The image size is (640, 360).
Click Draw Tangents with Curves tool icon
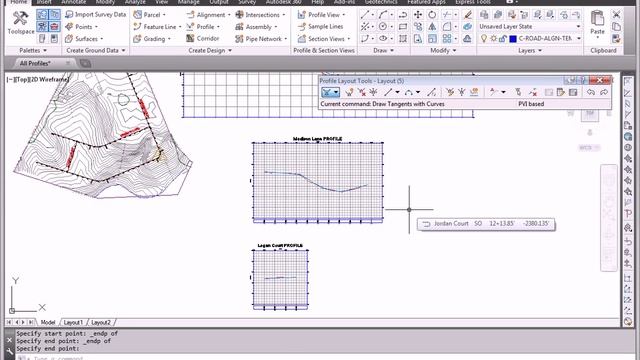(327, 92)
